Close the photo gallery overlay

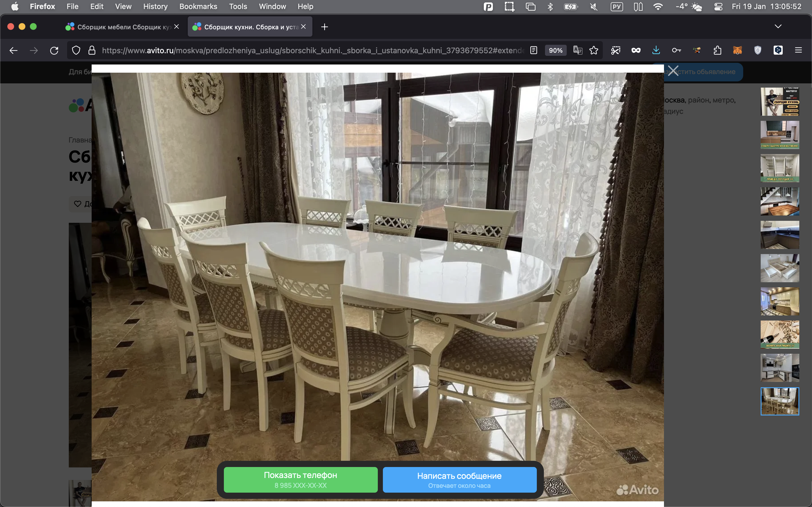coord(673,71)
